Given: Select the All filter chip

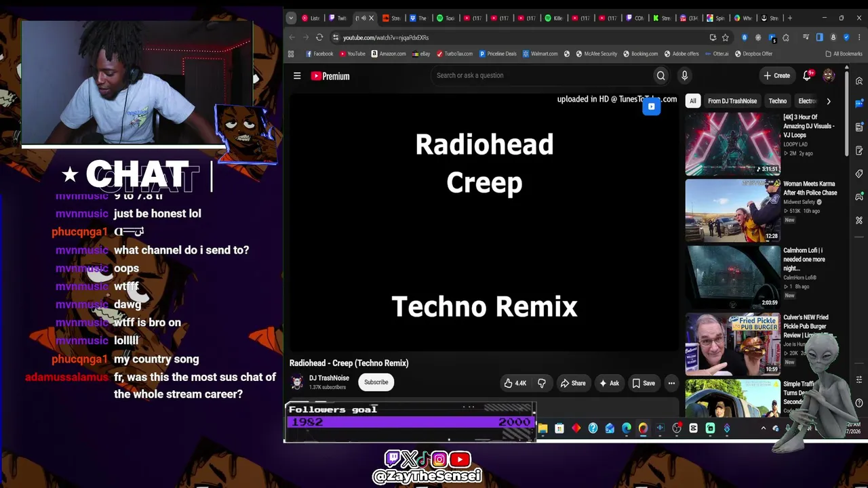Looking at the screenshot, I should (692, 101).
